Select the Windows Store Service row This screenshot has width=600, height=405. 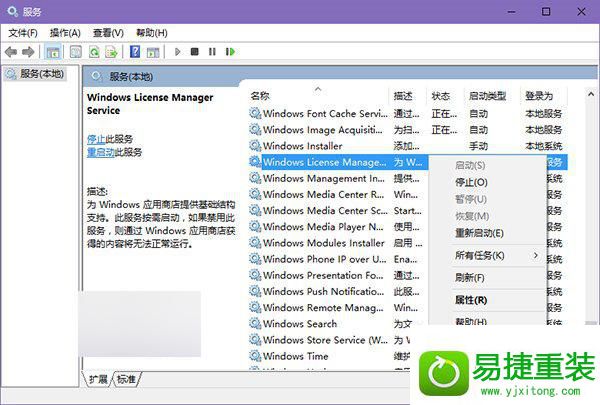point(329,340)
